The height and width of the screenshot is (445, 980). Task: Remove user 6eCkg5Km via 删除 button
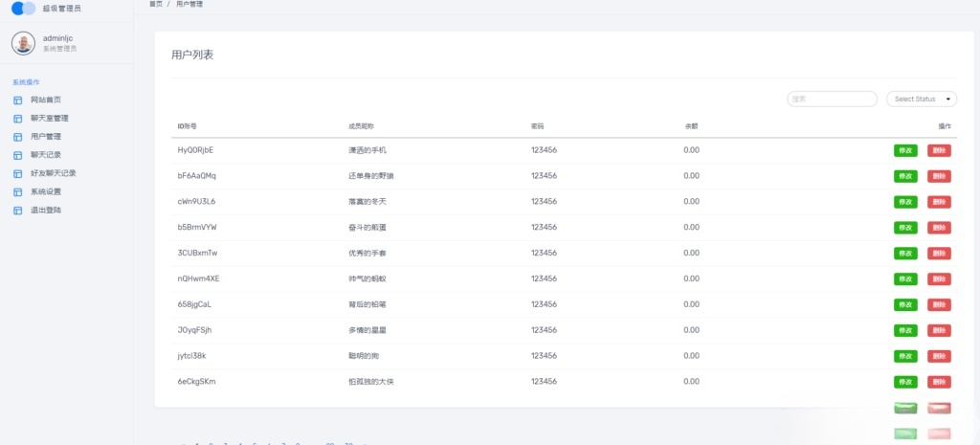pyautogui.click(x=939, y=382)
